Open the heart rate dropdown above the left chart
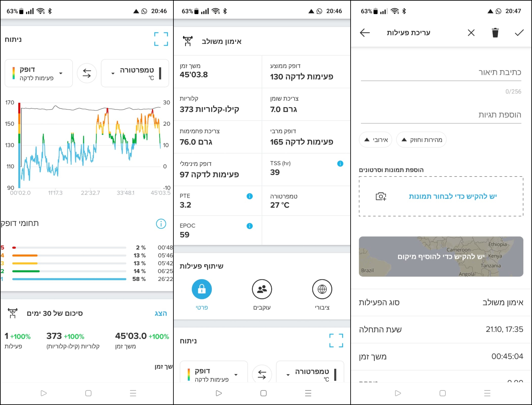Image resolution: width=532 pixels, height=405 pixels. tap(39, 73)
